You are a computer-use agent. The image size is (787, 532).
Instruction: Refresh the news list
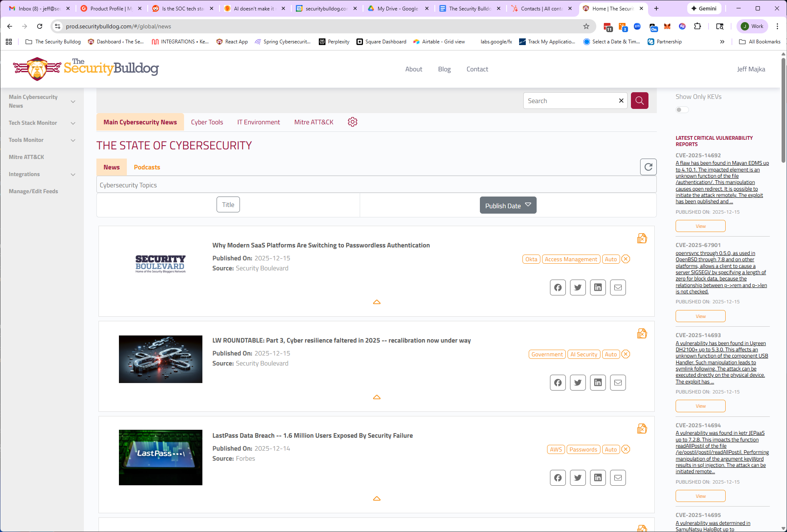point(648,167)
